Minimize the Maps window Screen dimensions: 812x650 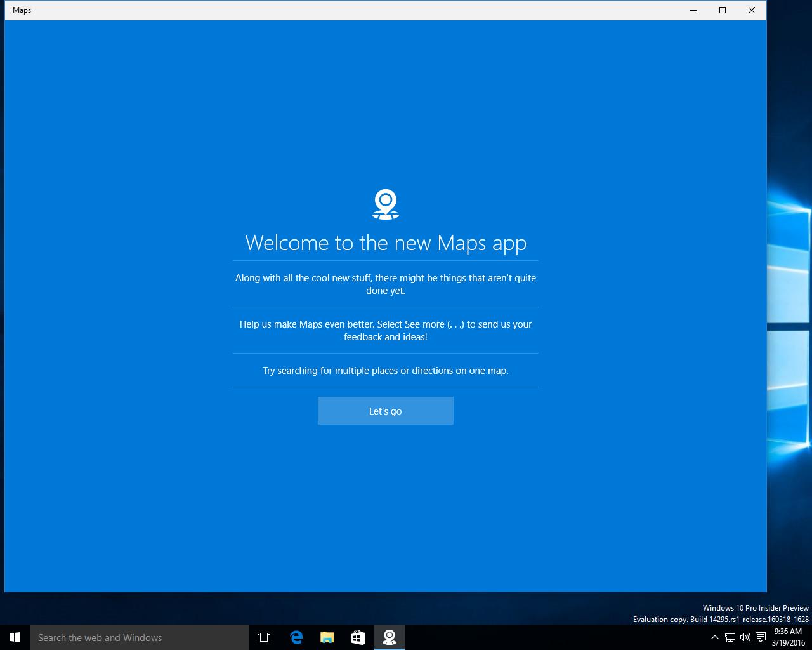coord(693,10)
